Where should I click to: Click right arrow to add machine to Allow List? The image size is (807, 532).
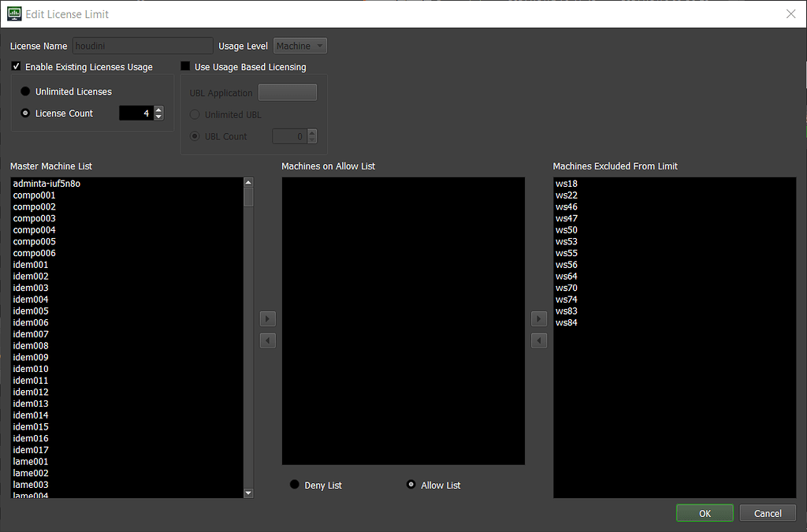pos(268,318)
